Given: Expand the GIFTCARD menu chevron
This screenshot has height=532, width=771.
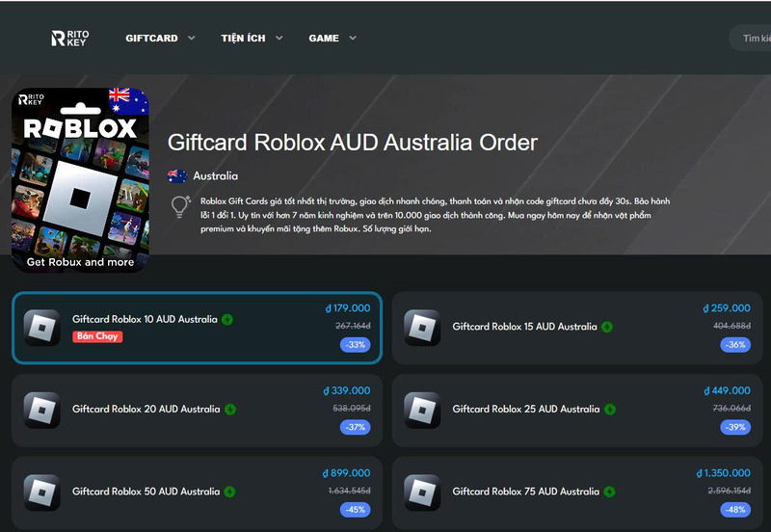Looking at the screenshot, I should point(191,38).
